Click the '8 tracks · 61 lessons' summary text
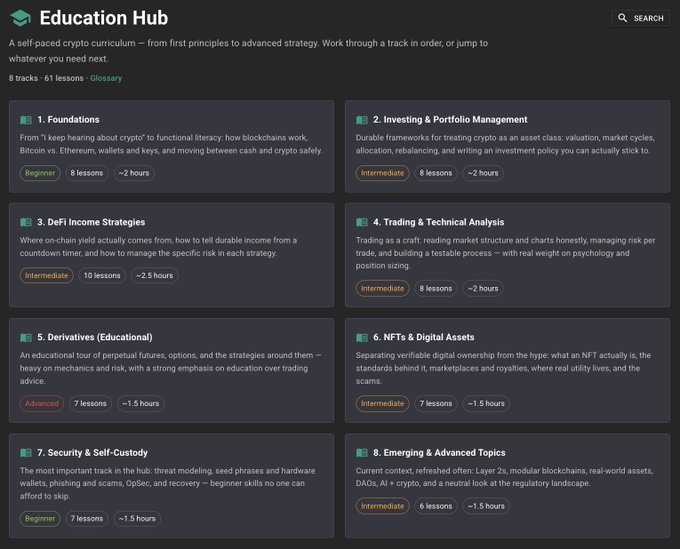 click(x=46, y=78)
